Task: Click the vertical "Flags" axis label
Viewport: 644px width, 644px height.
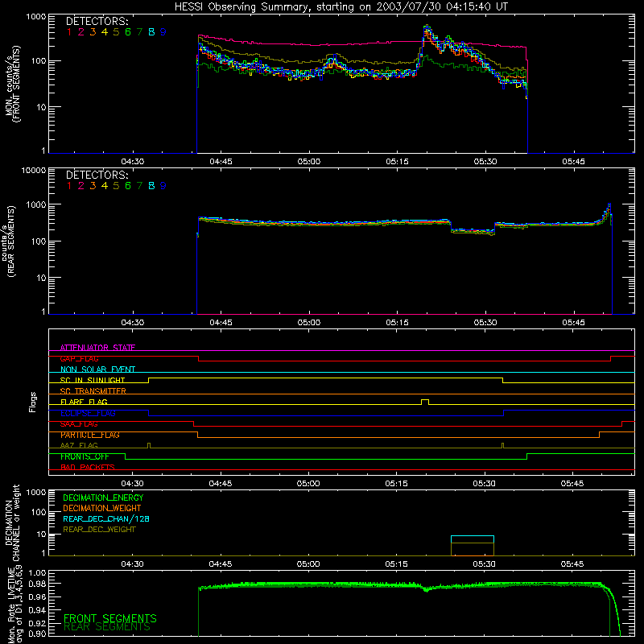Action: tap(33, 402)
